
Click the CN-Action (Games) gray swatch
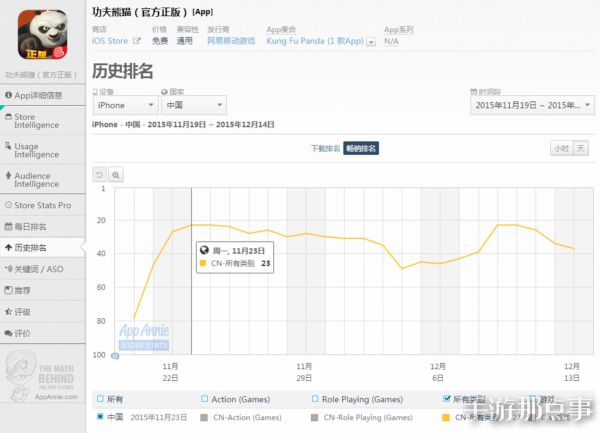tap(204, 417)
